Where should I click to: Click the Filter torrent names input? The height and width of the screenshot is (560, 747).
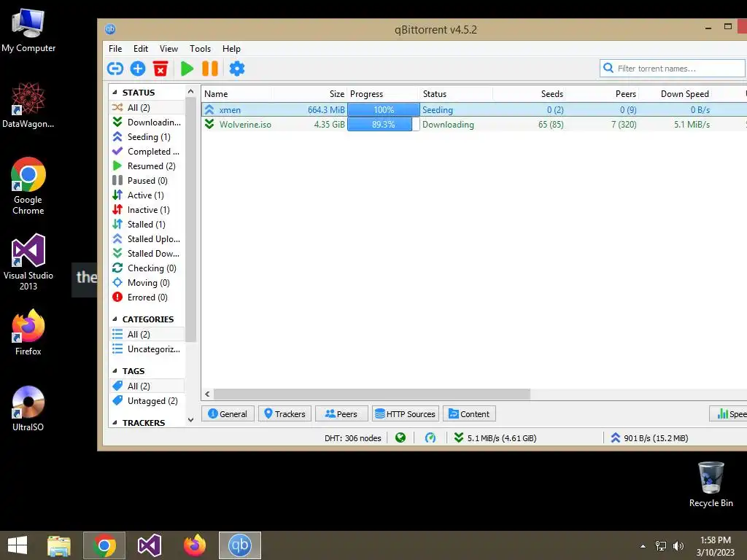[672, 68]
